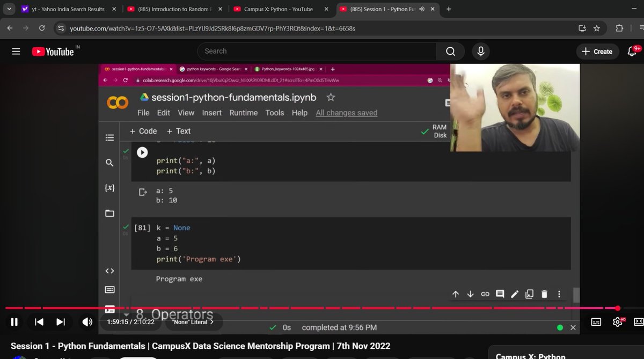Start voice search with microphone
This screenshot has height=359, width=644.
(481, 51)
